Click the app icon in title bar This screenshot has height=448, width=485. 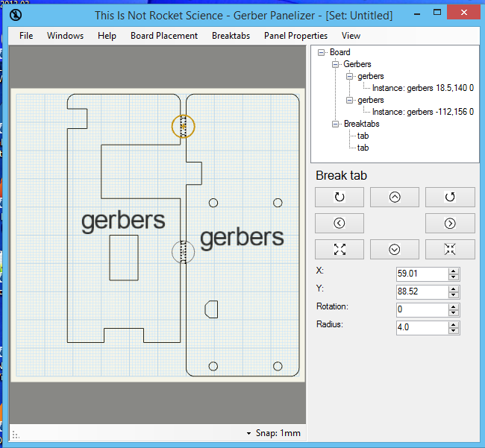(16, 15)
